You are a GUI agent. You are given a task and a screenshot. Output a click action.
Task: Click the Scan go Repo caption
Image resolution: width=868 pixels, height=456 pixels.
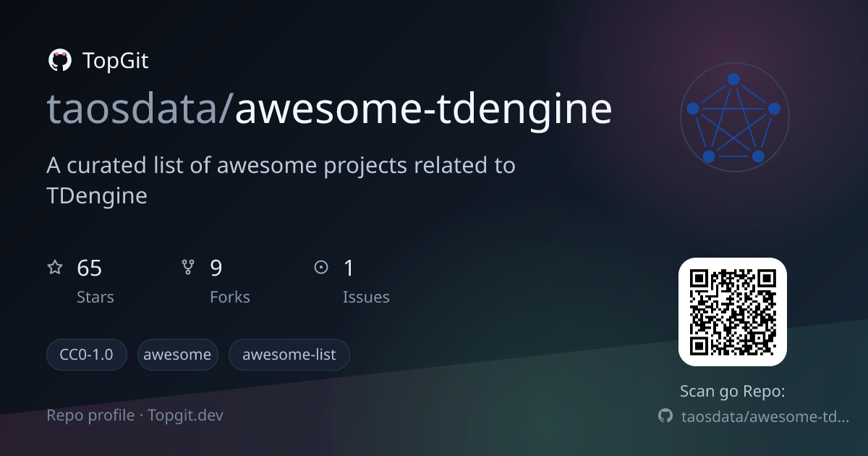(733, 392)
